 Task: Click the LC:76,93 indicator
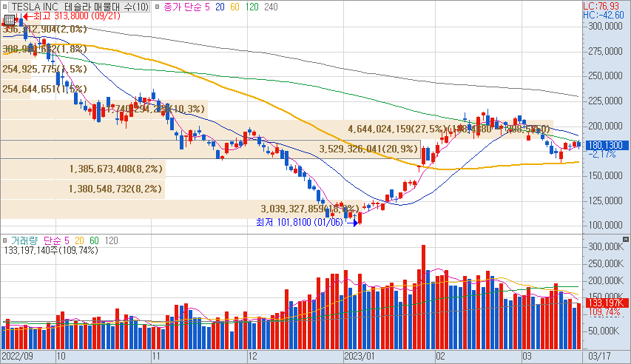[x=601, y=6]
